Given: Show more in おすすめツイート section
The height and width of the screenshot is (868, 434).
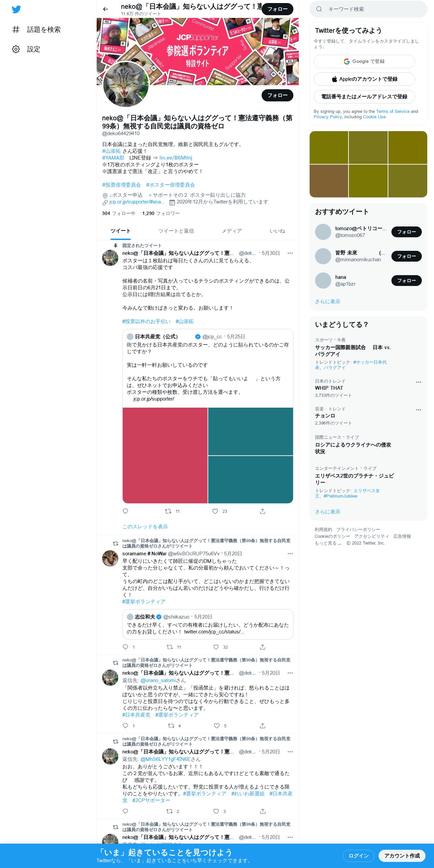Looking at the screenshot, I should pos(328,302).
